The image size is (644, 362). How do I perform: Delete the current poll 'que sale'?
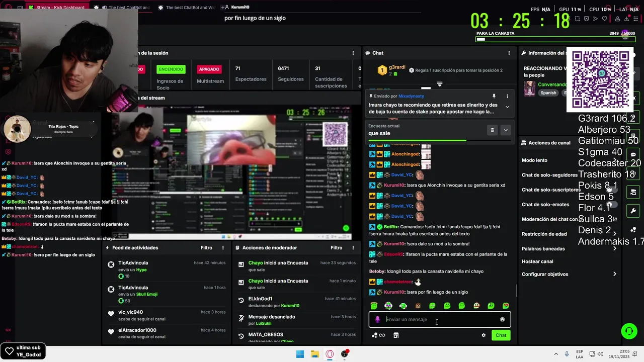click(492, 130)
